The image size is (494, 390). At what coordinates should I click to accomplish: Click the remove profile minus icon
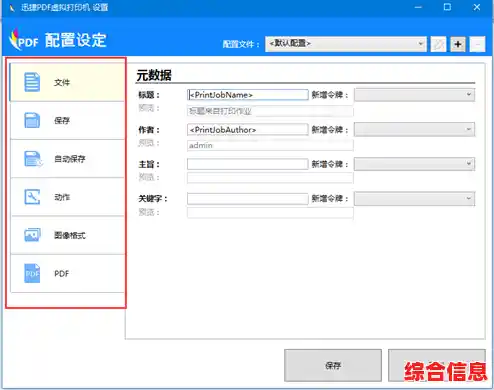pyautogui.click(x=477, y=44)
